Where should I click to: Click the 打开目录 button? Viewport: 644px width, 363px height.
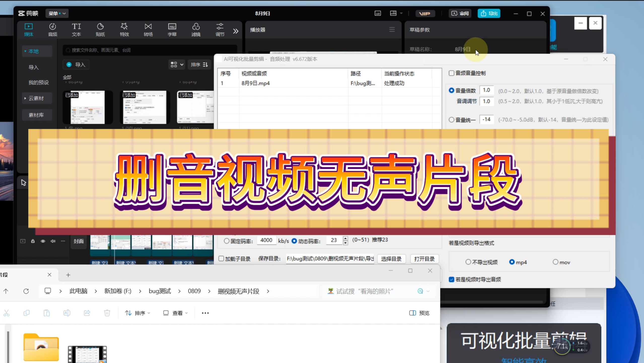pyautogui.click(x=424, y=259)
